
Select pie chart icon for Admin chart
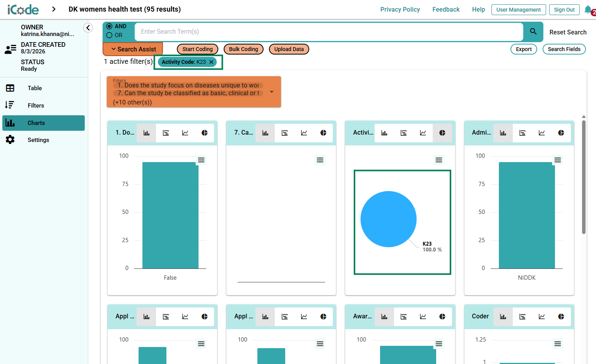coord(561,133)
